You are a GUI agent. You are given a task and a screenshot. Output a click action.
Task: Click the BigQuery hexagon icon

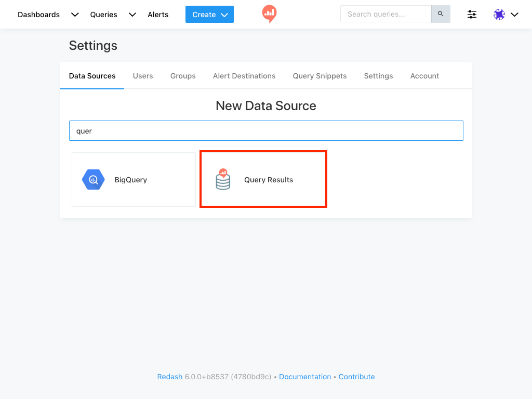click(x=94, y=180)
